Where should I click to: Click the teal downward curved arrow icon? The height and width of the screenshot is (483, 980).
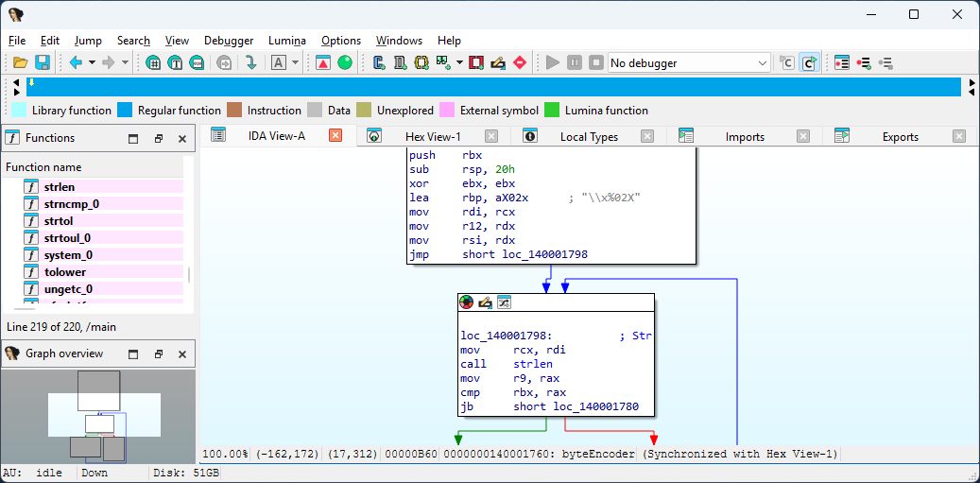pos(250,62)
